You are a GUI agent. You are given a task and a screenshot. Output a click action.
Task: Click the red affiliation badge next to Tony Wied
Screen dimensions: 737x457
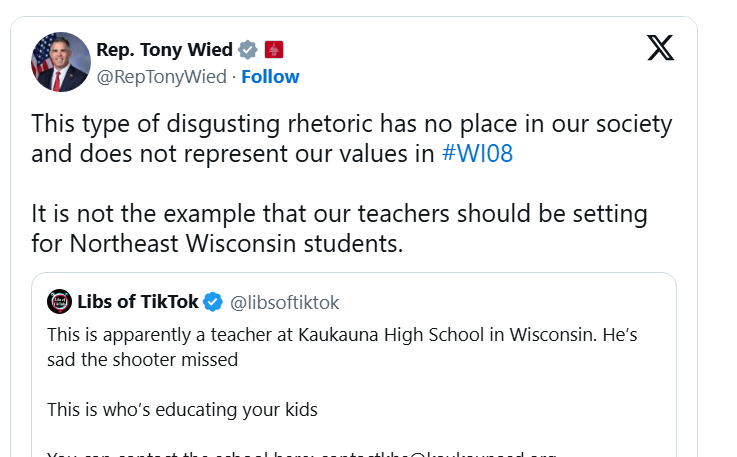coord(275,49)
